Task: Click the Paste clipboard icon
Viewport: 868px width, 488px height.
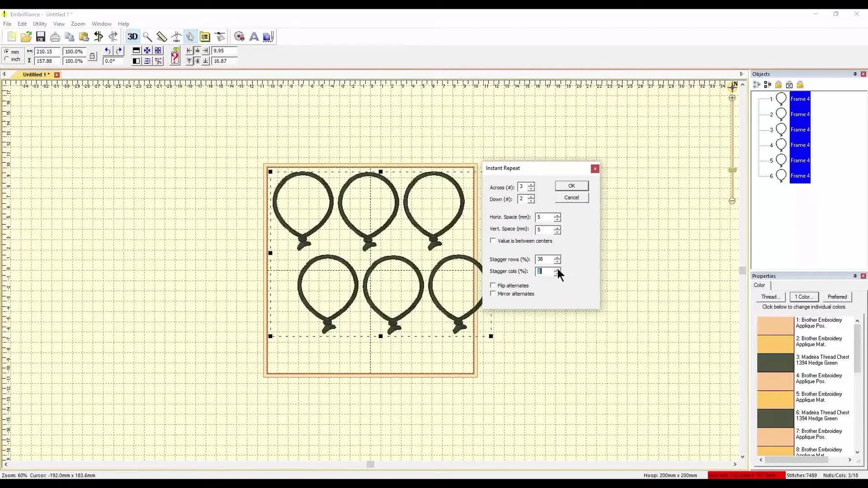Action: [84, 37]
